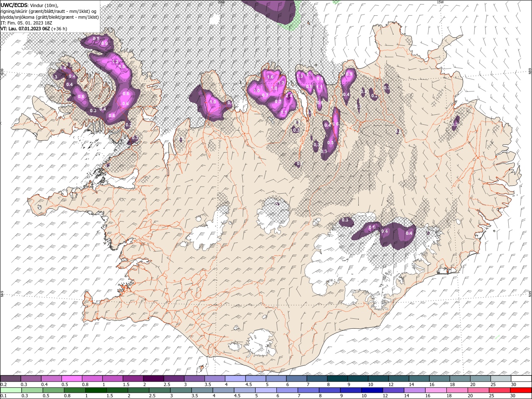The height and width of the screenshot is (399, 532).
Task: Pick the 0.2 dark mauve swatch in upper scale
Action: [x=10, y=379]
